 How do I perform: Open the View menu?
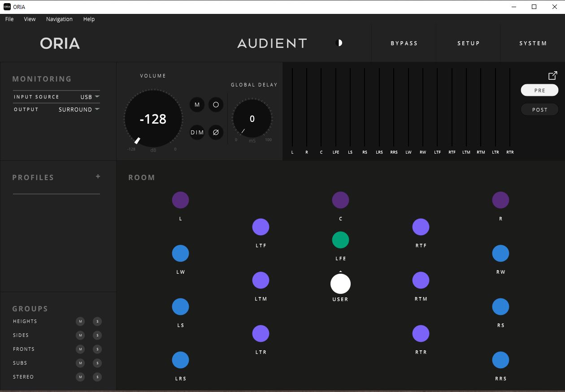(x=30, y=19)
